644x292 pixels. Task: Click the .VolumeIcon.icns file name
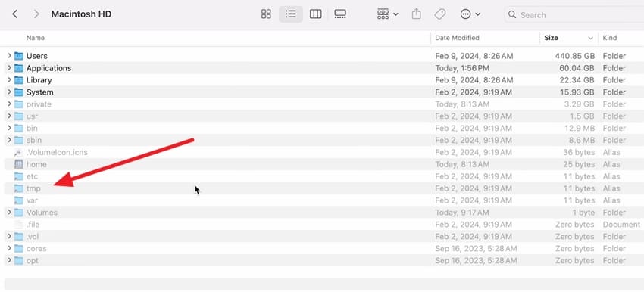click(57, 152)
